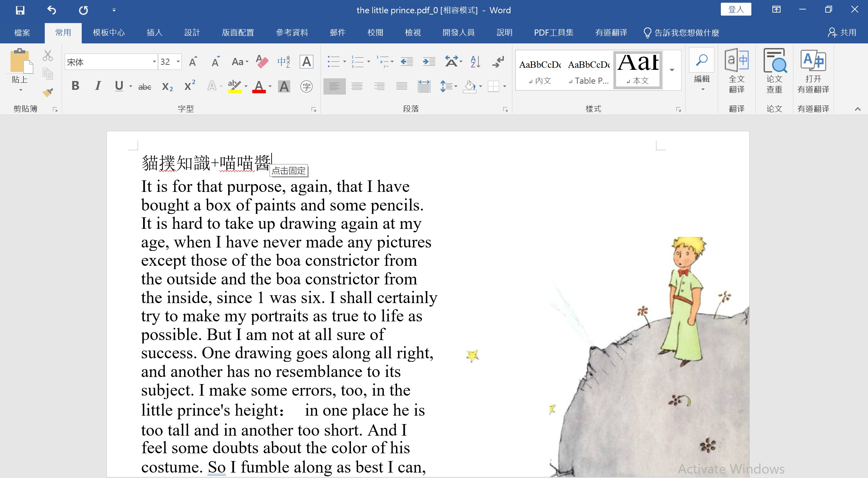Apply character border icon
868x478 pixels.
(306, 62)
